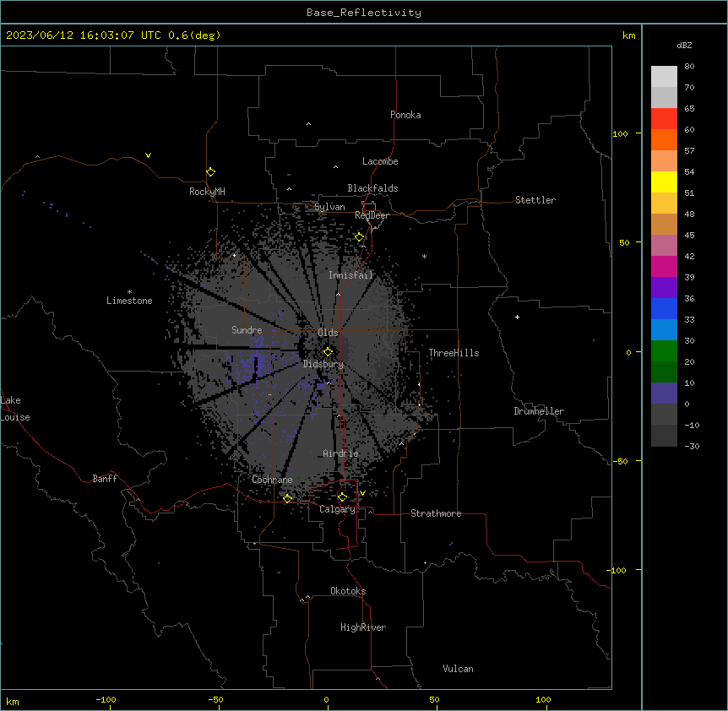Click the Stettler city label
728x711 pixels.
(535, 200)
